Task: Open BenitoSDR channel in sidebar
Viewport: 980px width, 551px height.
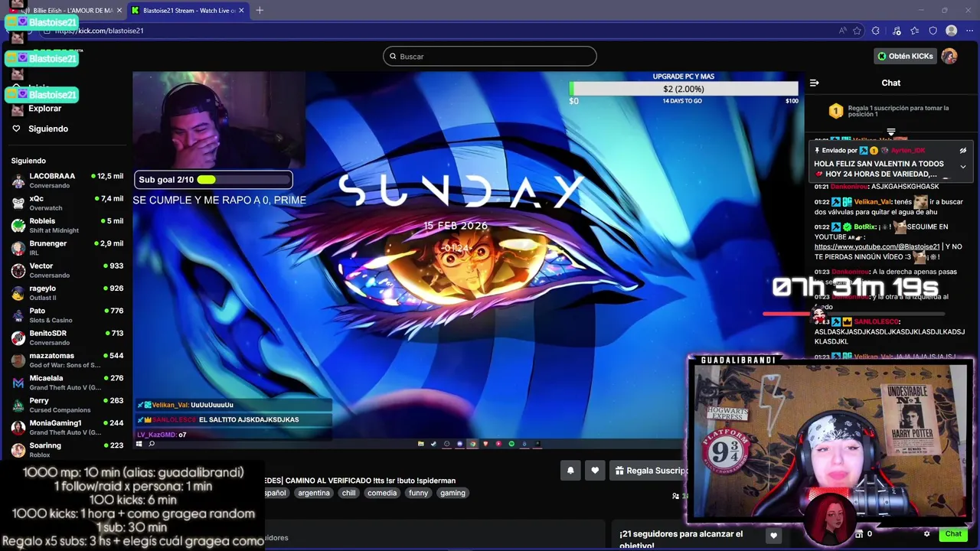Action: coord(67,337)
